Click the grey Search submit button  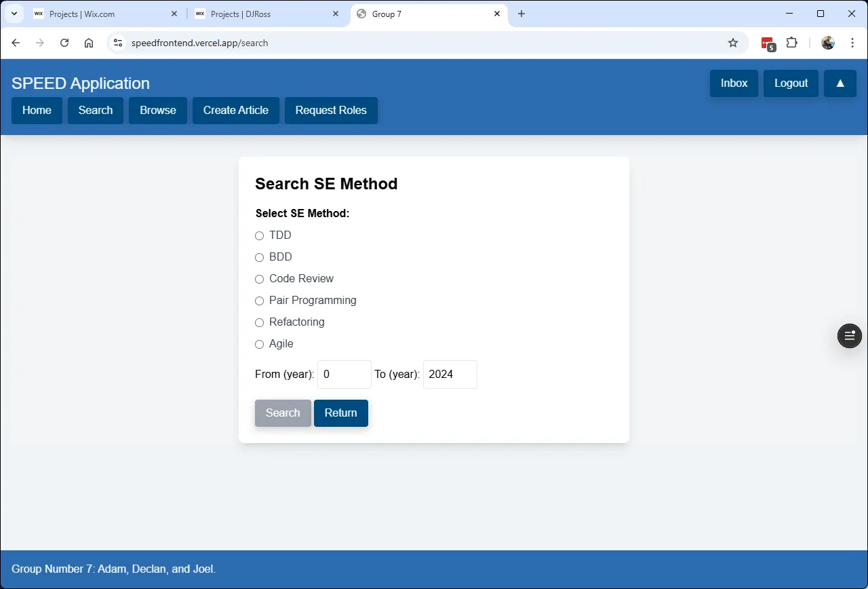(x=283, y=413)
